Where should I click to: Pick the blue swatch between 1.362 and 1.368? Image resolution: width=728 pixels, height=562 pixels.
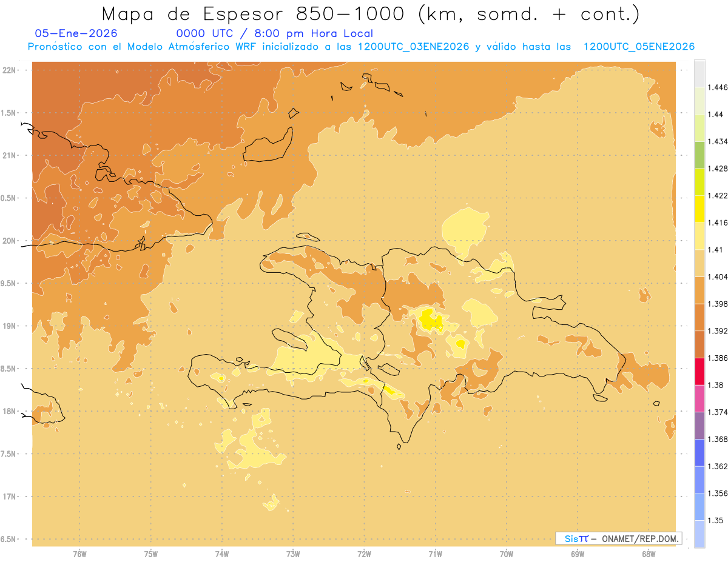699,452
